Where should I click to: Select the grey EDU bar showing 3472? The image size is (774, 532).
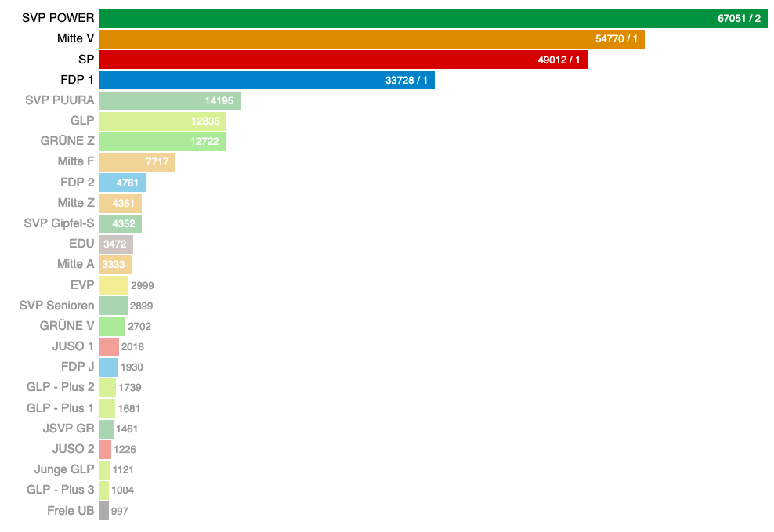[115, 244]
